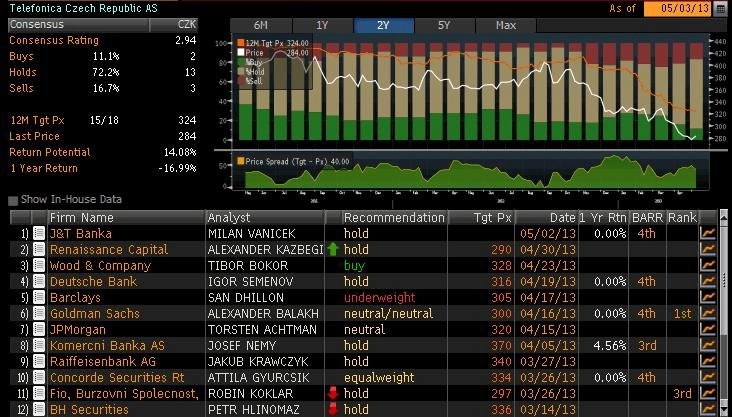Image resolution: width=732 pixels, height=417 pixels.
Task: Open Wood & Company report document icon
Action: coord(39,265)
